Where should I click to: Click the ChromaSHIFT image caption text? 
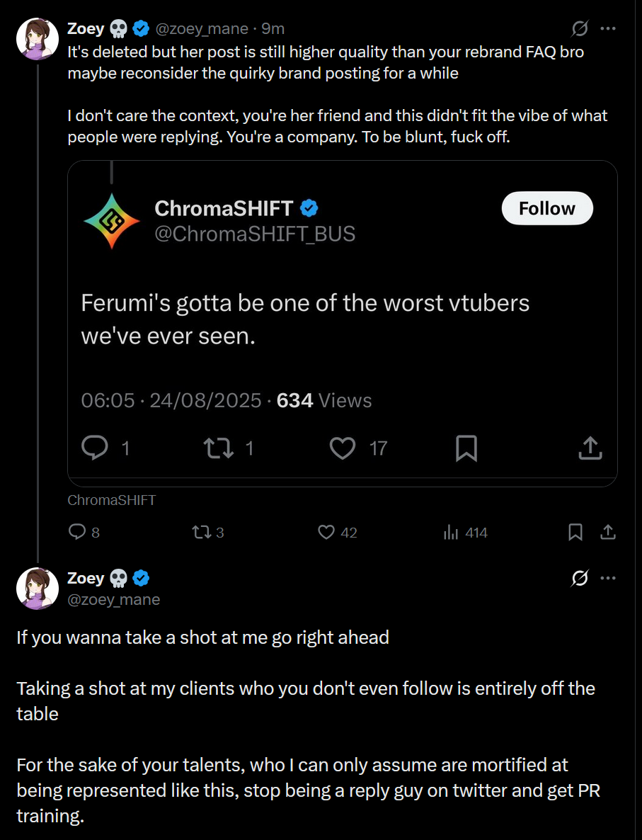[111, 500]
